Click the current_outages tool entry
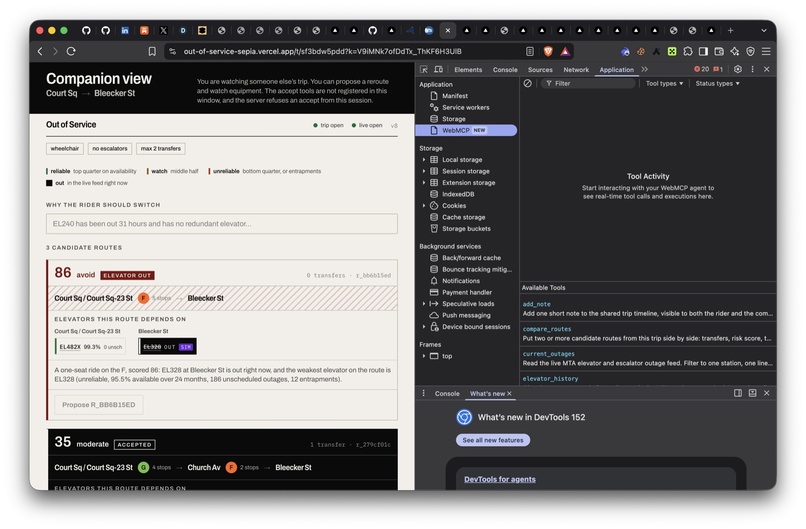This screenshot has width=806, height=529. click(x=648, y=358)
